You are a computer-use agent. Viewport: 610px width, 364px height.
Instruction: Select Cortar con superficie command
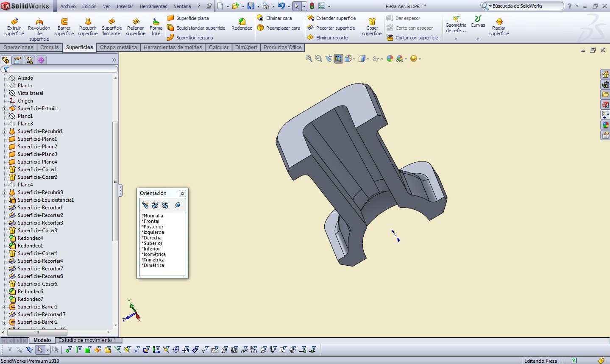tap(412, 38)
